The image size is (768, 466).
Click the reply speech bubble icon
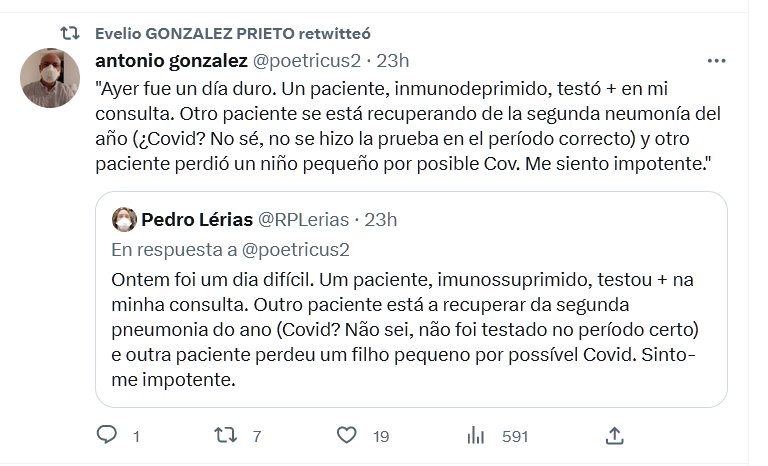(107, 436)
